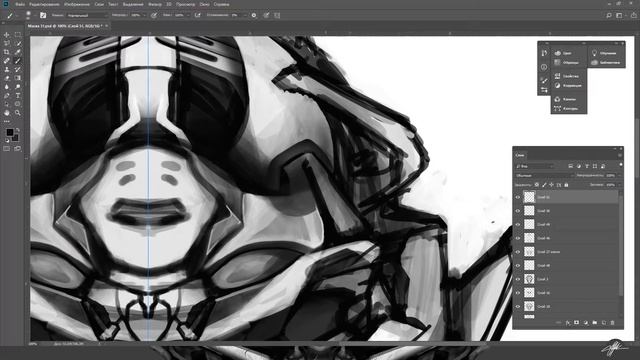Click the symmetry painting options icon
This screenshot has height=360, width=640.
coord(277,15)
